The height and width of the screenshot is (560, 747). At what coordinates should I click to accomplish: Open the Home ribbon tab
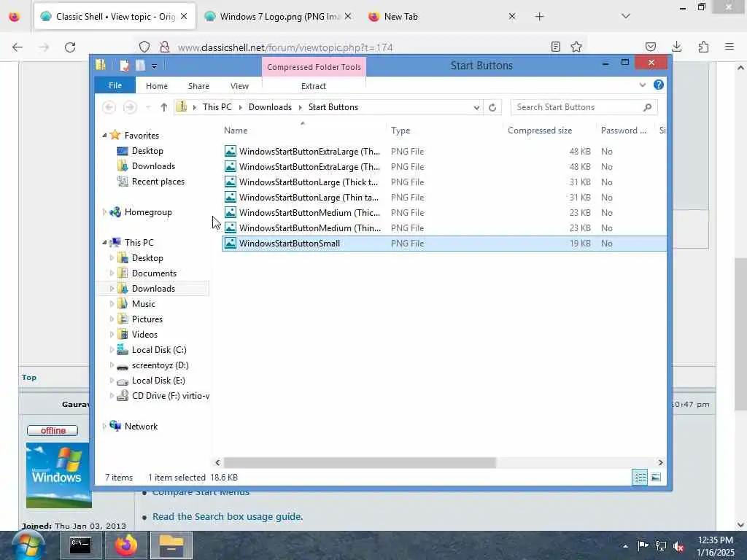(x=157, y=86)
